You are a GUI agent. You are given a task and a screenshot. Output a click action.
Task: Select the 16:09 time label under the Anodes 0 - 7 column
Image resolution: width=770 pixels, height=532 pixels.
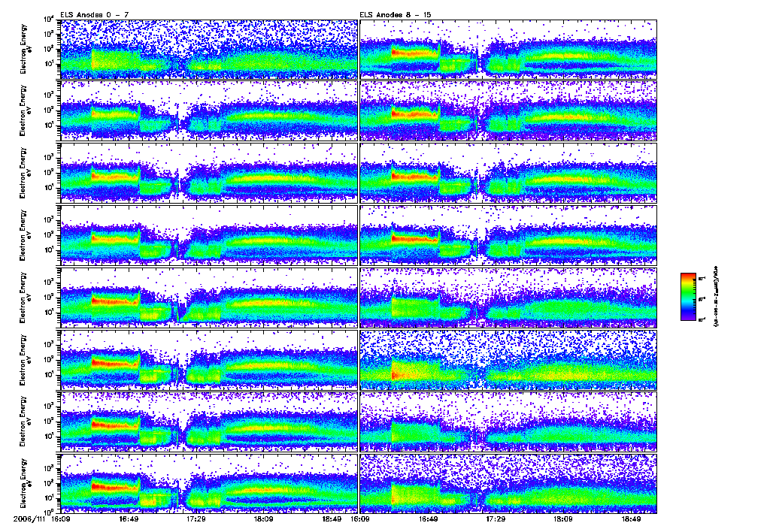(60, 519)
